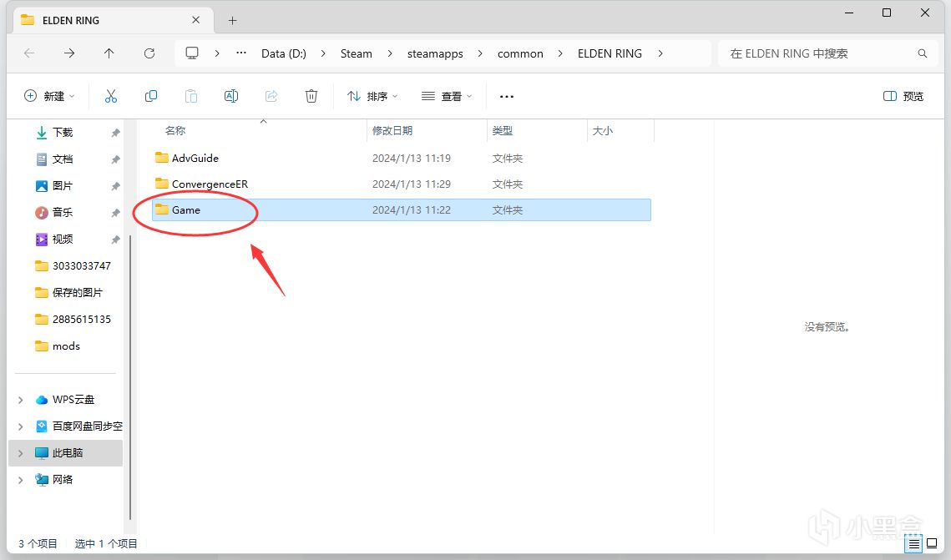The image size is (951, 560).
Task: Open 下载 in the sidebar
Action: pyautogui.click(x=63, y=132)
